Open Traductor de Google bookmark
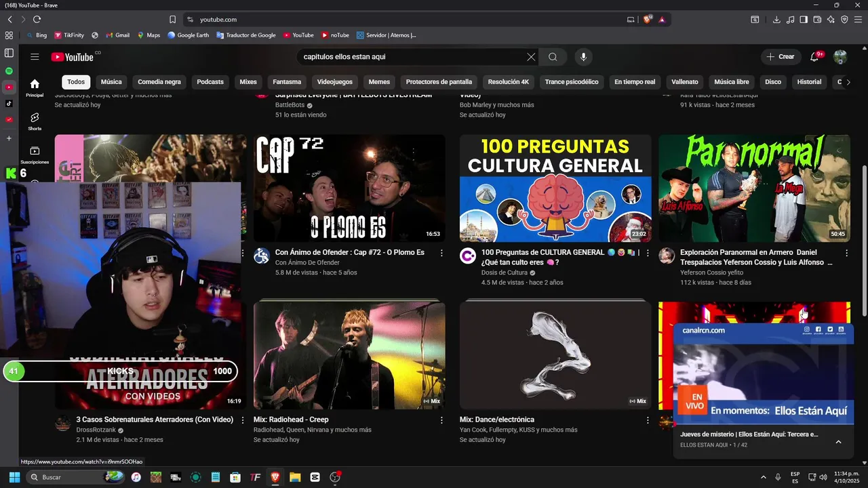This screenshot has height=488, width=868. tap(245, 35)
